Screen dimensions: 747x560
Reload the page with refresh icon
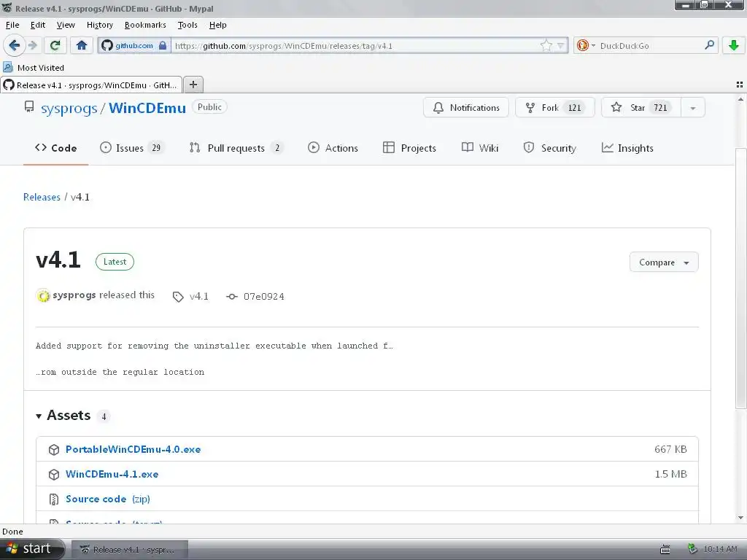pyautogui.click(x=55, y=45)
